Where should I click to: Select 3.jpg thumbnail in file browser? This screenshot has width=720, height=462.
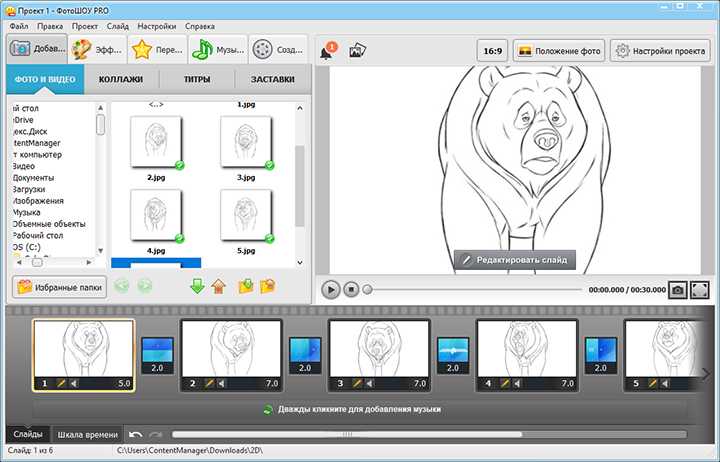pos(246,142)
